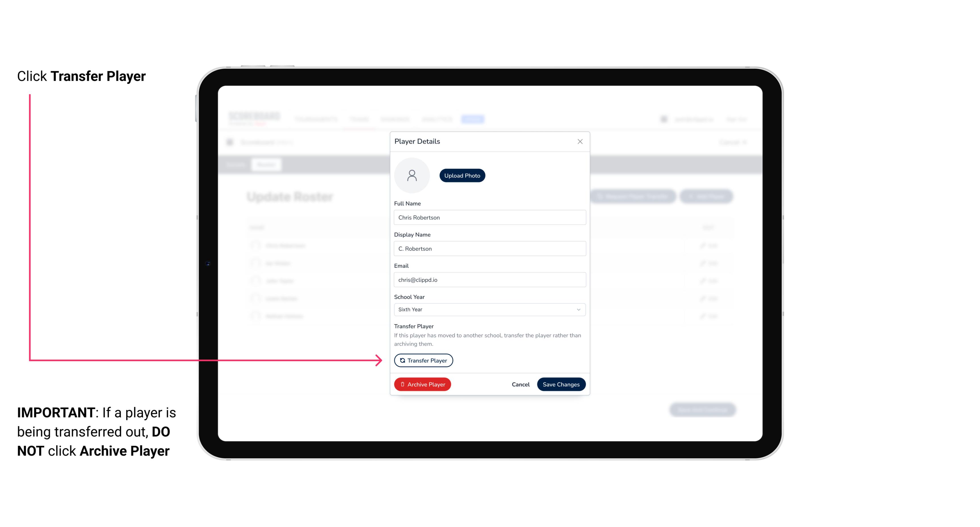The width and height of the screenshot is (980, 527).
Task: Click the close X icon on dialog
Action: (580, 142)
